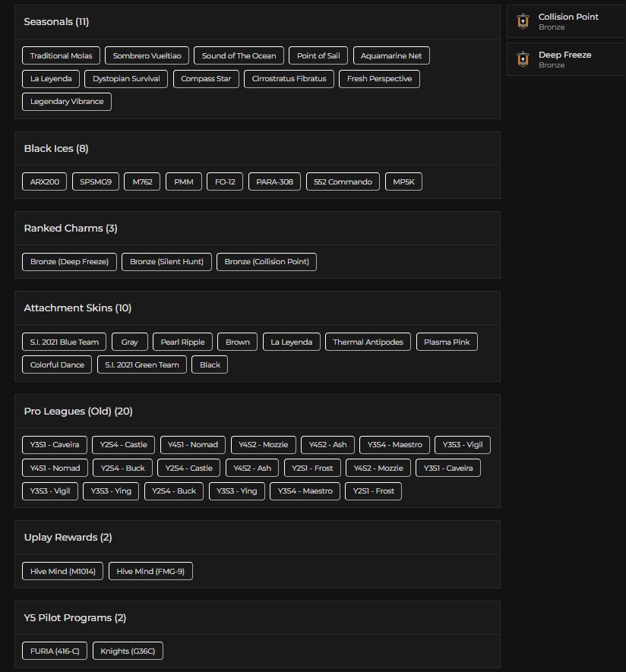This screenshot has height=672, width=626.
Task: Select the Hive Mind (FMG-9) reward tag
Action: [x=150, y=571]
